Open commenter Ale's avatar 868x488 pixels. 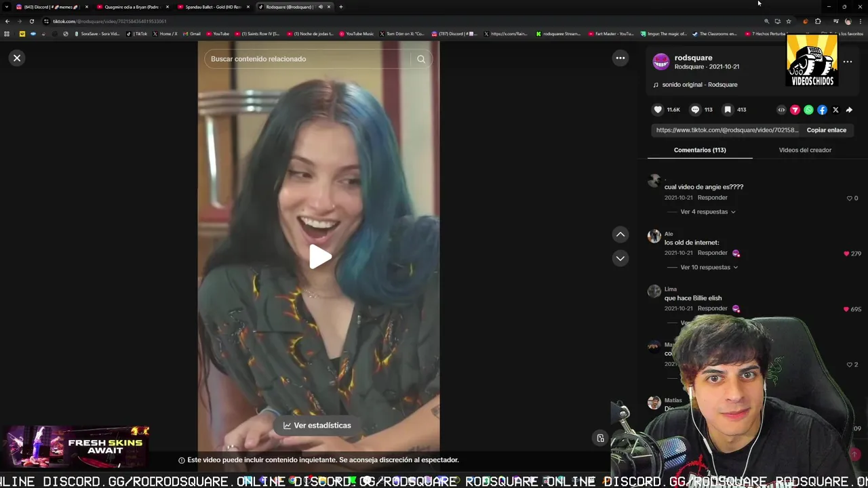tap(654, 236)
